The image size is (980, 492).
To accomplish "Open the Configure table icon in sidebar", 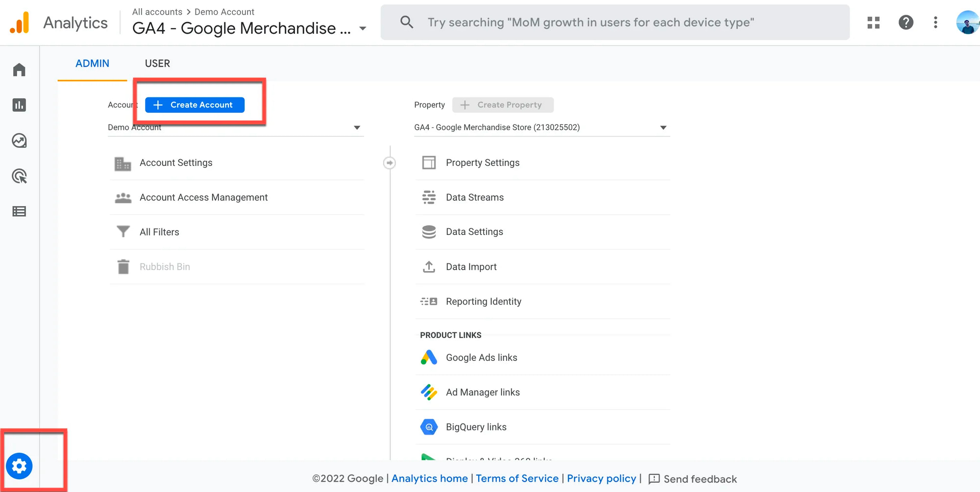I will (x=19, y=211).
